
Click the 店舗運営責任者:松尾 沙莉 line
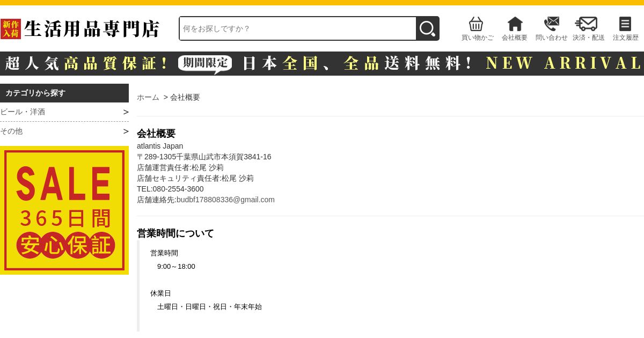click(x=180, y=167)
